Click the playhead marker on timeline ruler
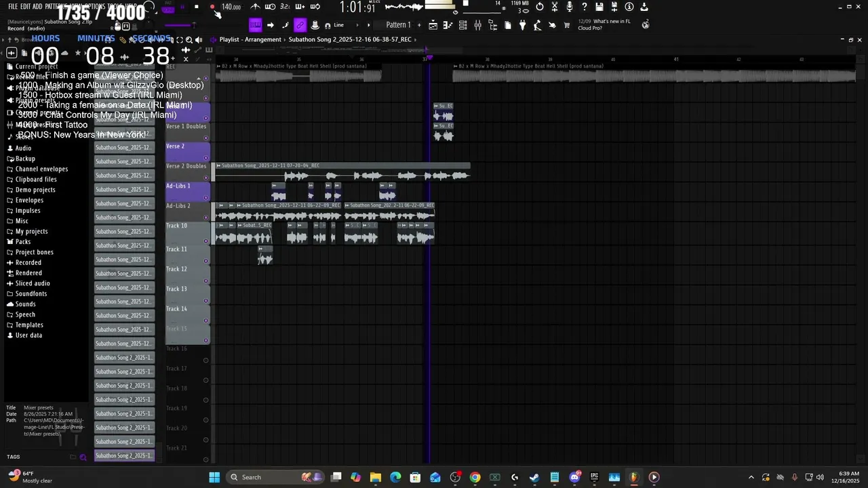868x488 pixels. (x=429, y=58)
